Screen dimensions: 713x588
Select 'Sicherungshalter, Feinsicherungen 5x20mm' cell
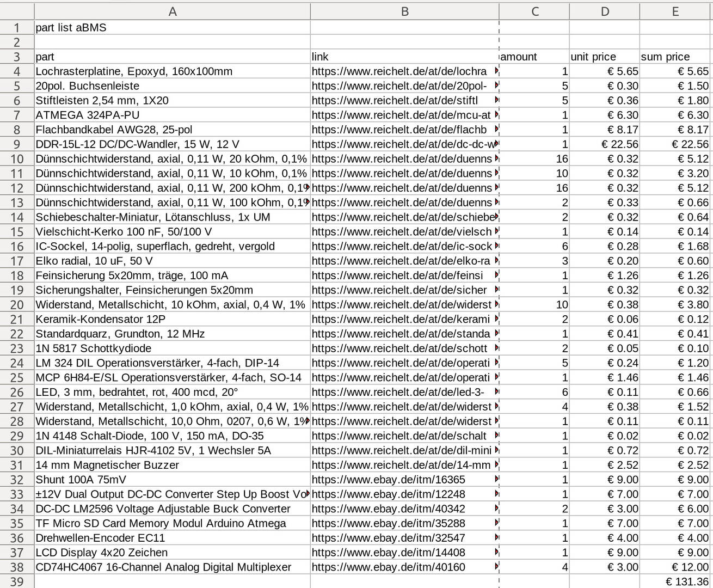[173, 290]
